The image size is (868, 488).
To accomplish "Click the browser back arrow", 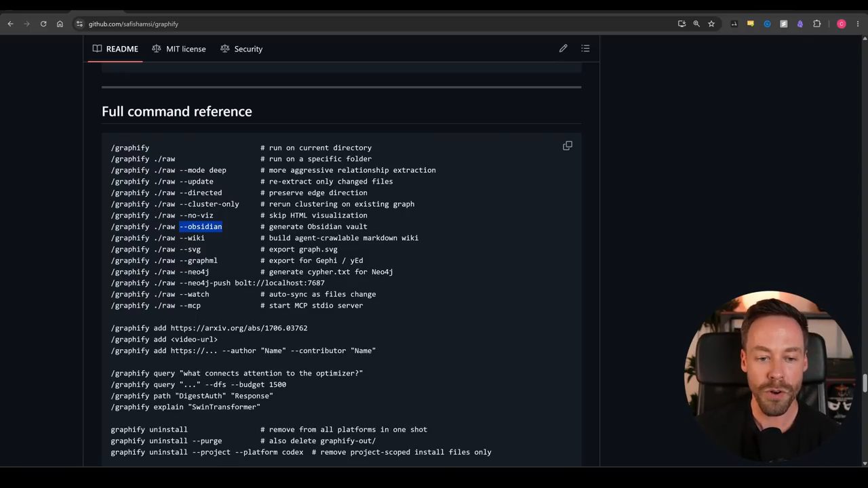I will coord(10,24).
